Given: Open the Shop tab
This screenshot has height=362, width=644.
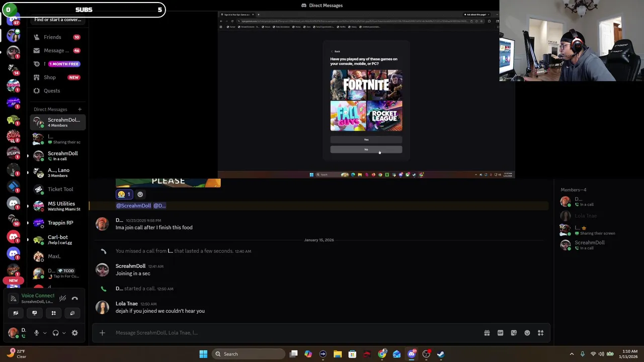Looking at the screenshot, I should (x=58, y=77).
